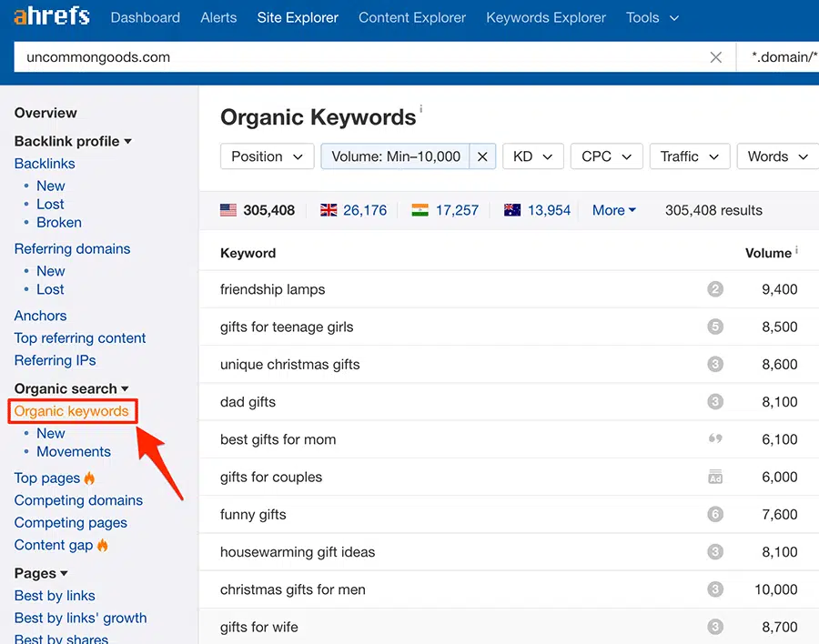Viewport: 819px width, 644px height.
Task: Click the Ahrefs logo
Action: point(51,15)
